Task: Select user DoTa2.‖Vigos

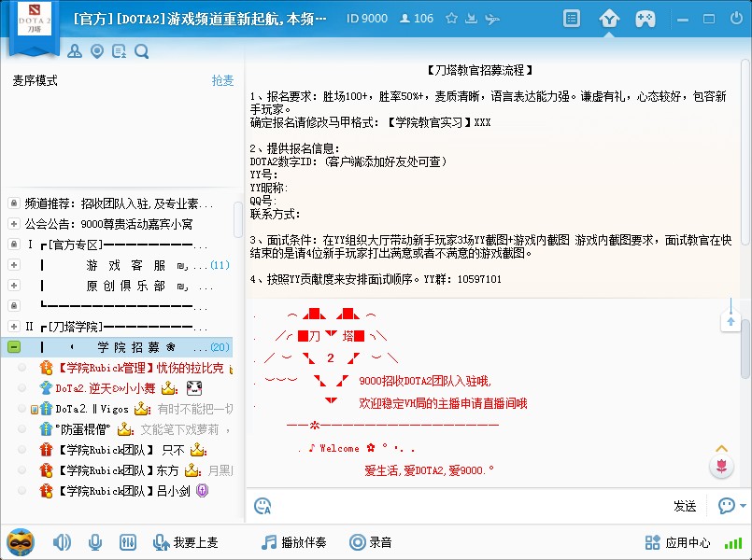Action: tap(118, 409)
